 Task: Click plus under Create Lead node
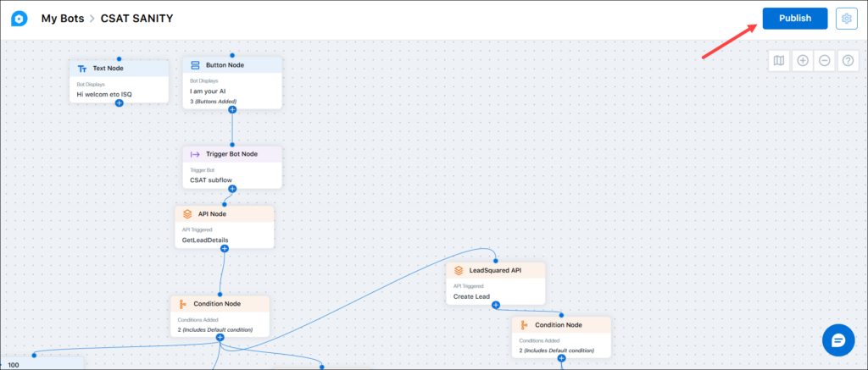pyautogui.click(x=496, y=305)
